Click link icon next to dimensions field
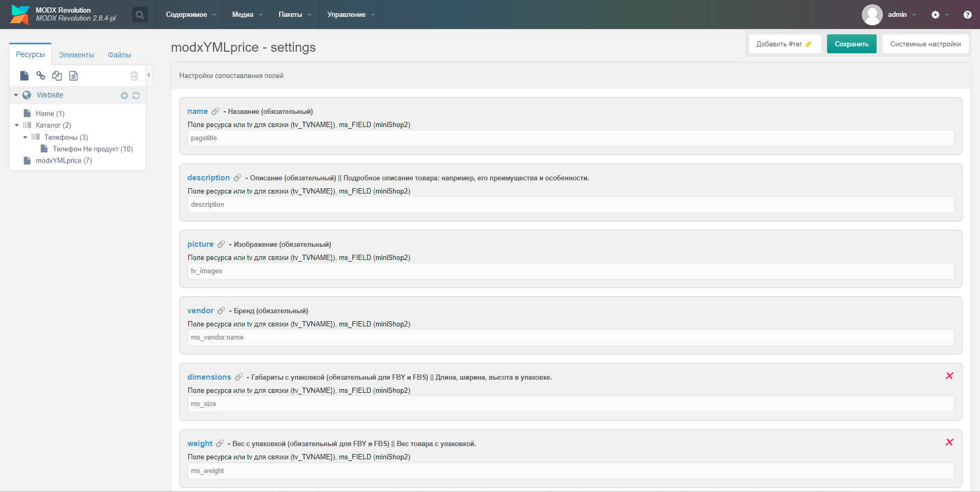This screenshot has width=980, height=492. [238, 377]
